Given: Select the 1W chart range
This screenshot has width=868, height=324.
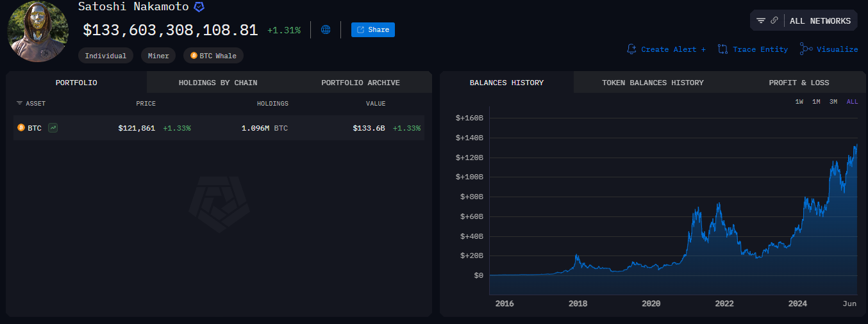Looking at the screenshot, I should click(x=799, y=102).
